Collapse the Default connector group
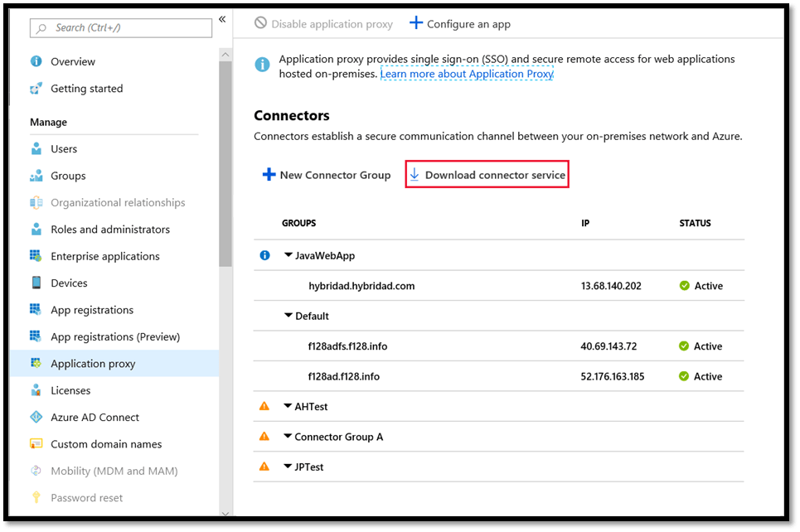Viewport: 800px width, 532px height. (288, 315)
